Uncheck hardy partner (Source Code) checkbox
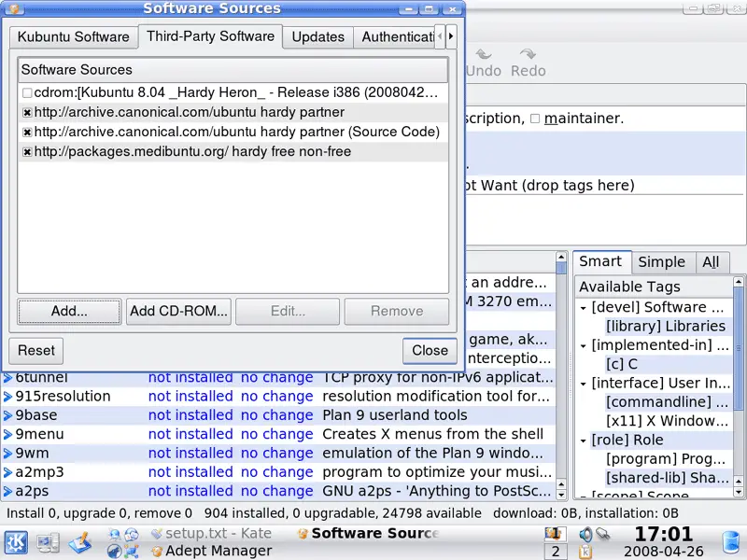This screenshot has height=560, width=747. tap(27, 132)
